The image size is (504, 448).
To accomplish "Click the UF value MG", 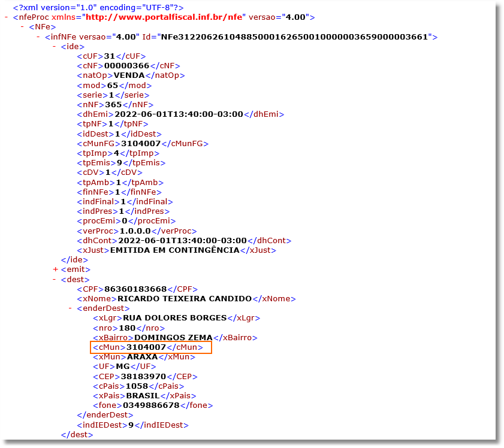I will pyautogui.click(x=123, y=367).
